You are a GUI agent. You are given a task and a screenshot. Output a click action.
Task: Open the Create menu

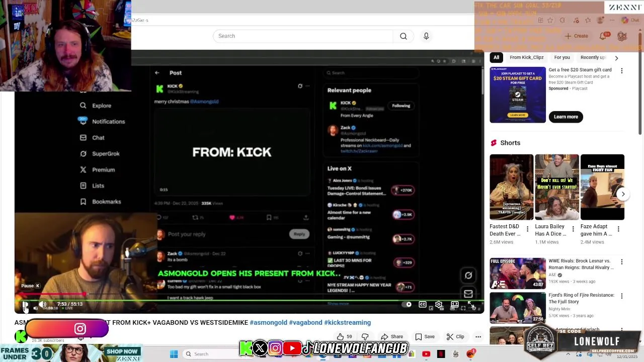577,36
